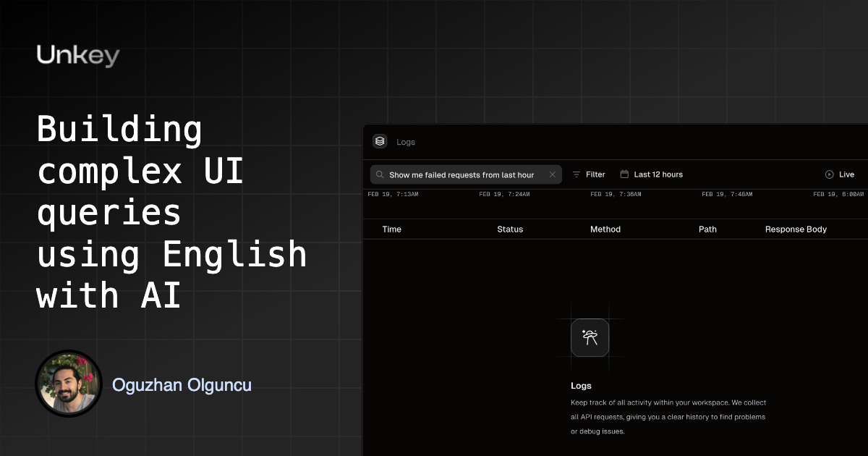Click the search magnifier icon
The width and height of the screenshot is (868, 456).
[x=380, y=174]
